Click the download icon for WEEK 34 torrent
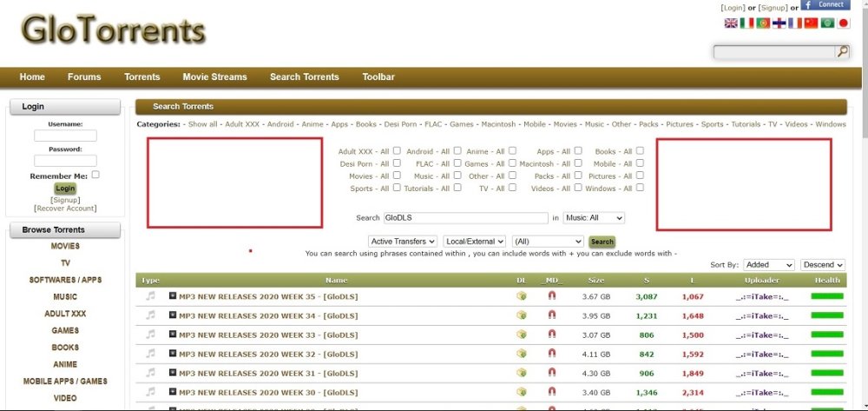The height and width of the screenshot is (411, 868). [x=522, y=315]
